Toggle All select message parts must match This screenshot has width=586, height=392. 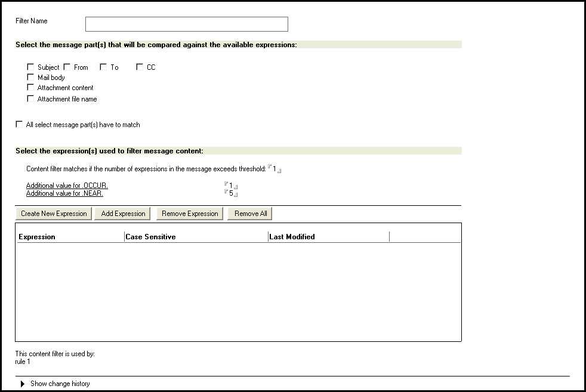(20, 125)
